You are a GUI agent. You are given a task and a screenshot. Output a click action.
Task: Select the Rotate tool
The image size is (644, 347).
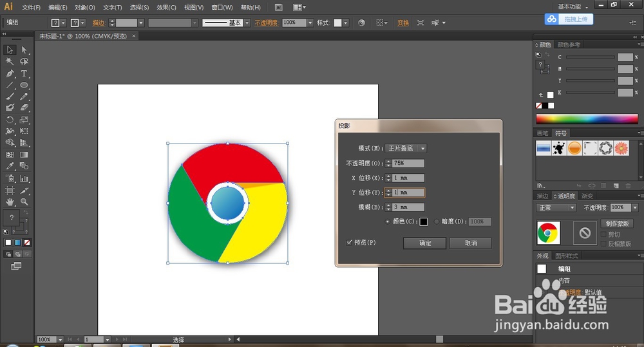pos(10,120)
